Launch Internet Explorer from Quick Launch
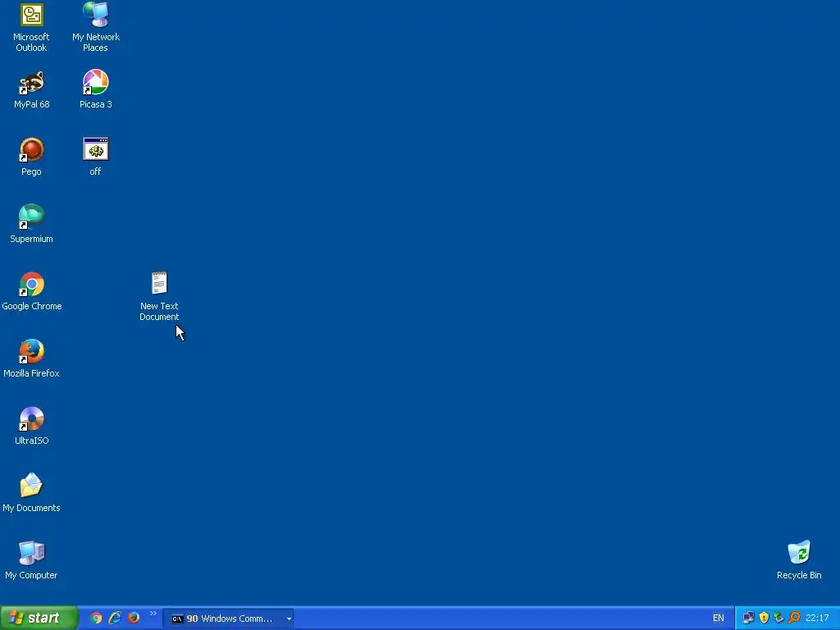The width and height of the screenshot is (840, 630). pyautogui.click(x=115, y=619)
